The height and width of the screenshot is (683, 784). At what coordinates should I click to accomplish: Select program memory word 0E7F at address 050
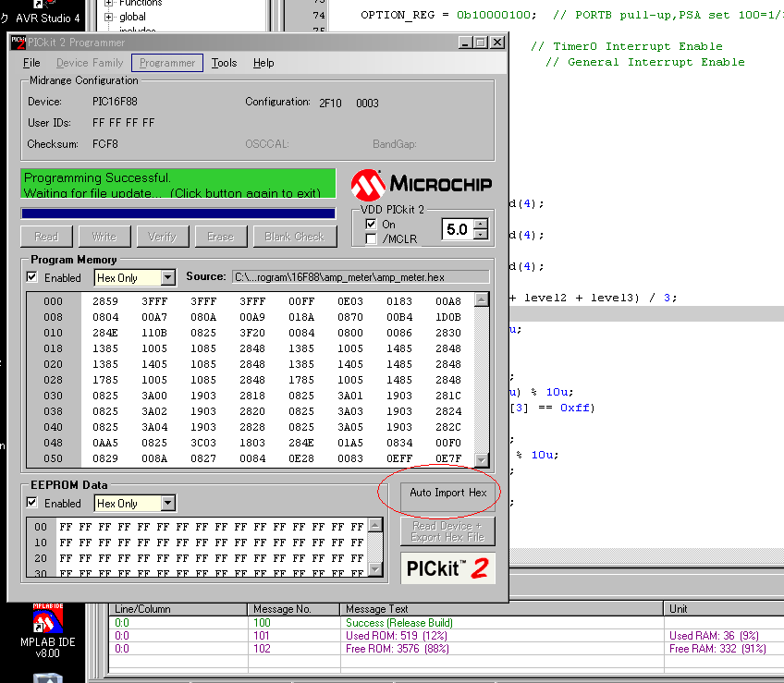point(448,458)
